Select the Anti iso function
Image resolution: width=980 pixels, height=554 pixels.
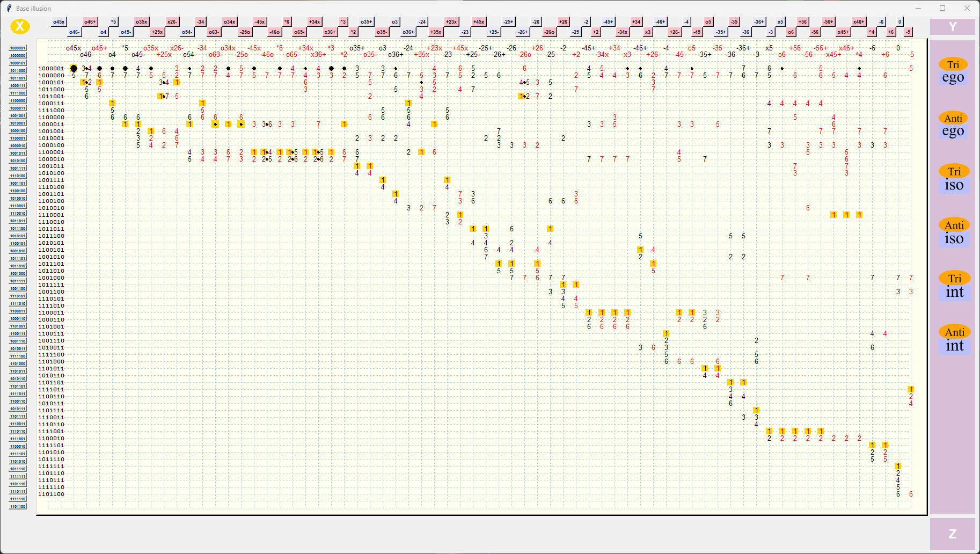[954, 231]
